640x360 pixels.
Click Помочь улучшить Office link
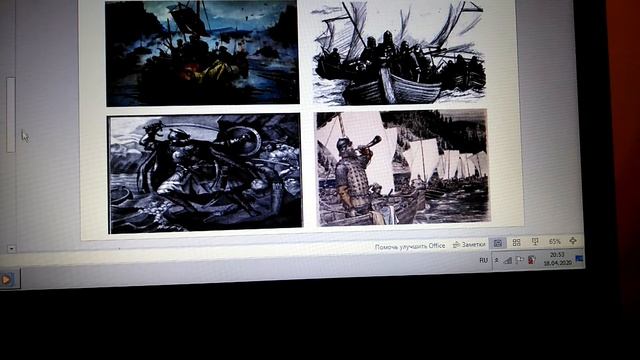click(x=410, y=246)
